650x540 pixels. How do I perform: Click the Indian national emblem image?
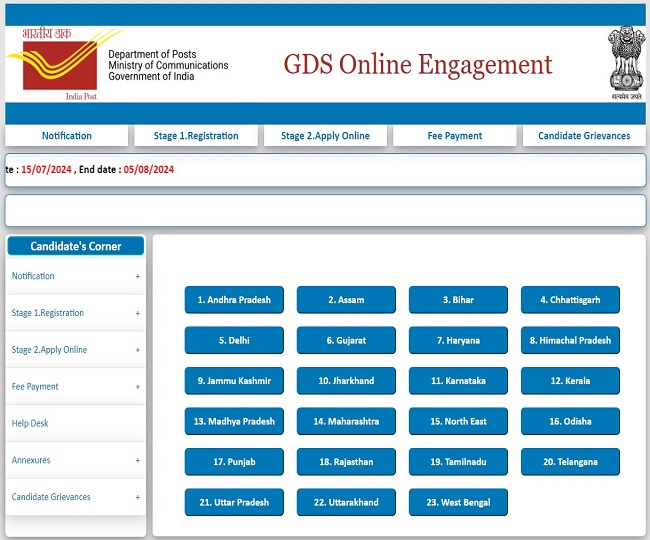click(x=626, y=63)
